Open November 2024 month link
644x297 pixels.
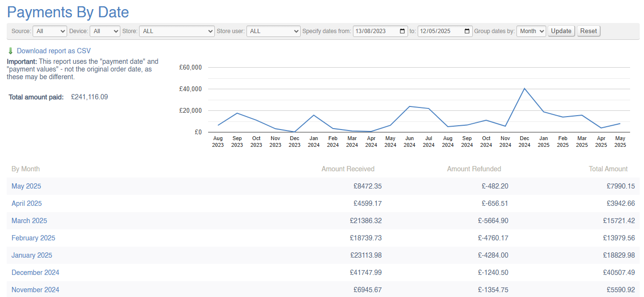point(35,290)
